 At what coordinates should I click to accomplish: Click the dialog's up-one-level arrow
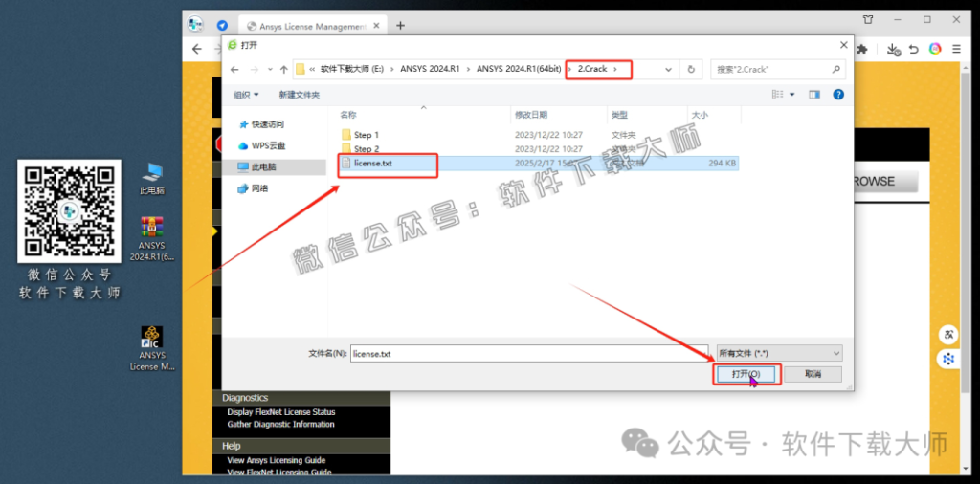(x=283, y=69)
